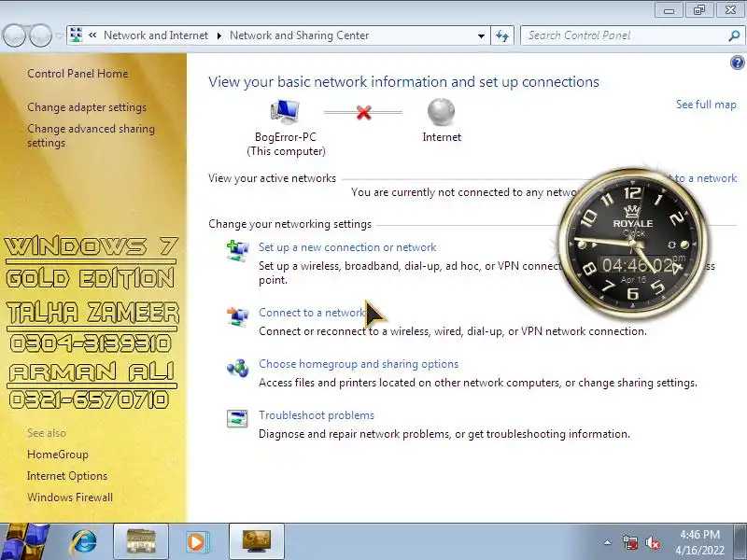Open the help question mark icon
The image size is (747, 560).
click(x=737, y=63)
